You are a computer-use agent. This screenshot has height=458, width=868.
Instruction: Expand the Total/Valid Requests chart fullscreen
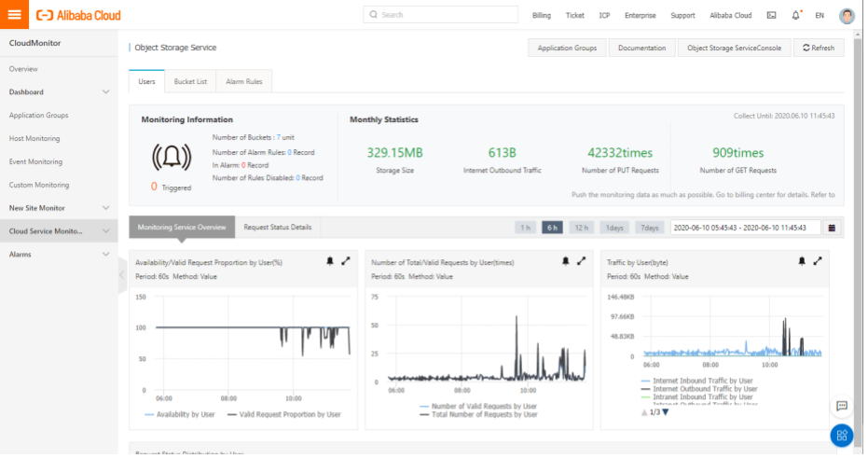click(x=581, y=261)
